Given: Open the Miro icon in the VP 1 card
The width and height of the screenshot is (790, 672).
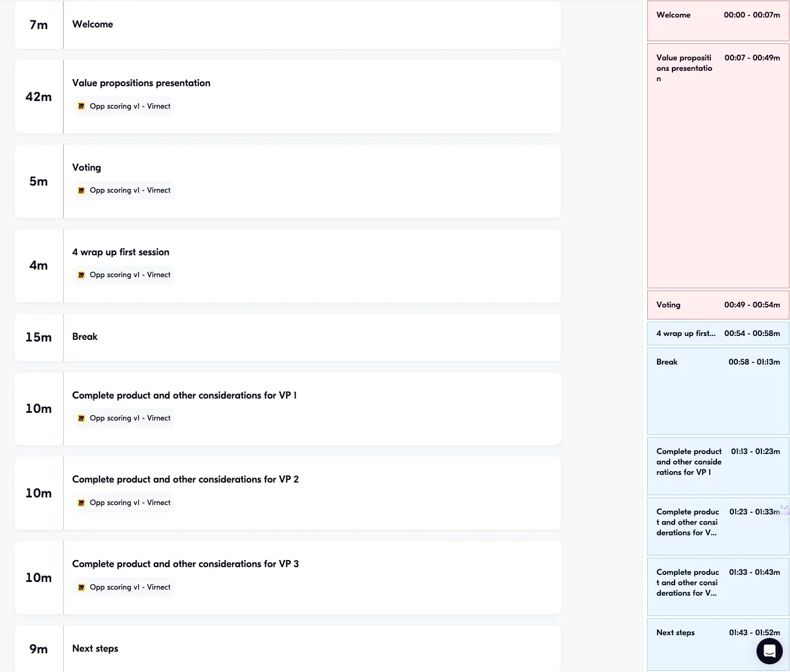Looking at the screenshot, I should click(x=81, y=418).
